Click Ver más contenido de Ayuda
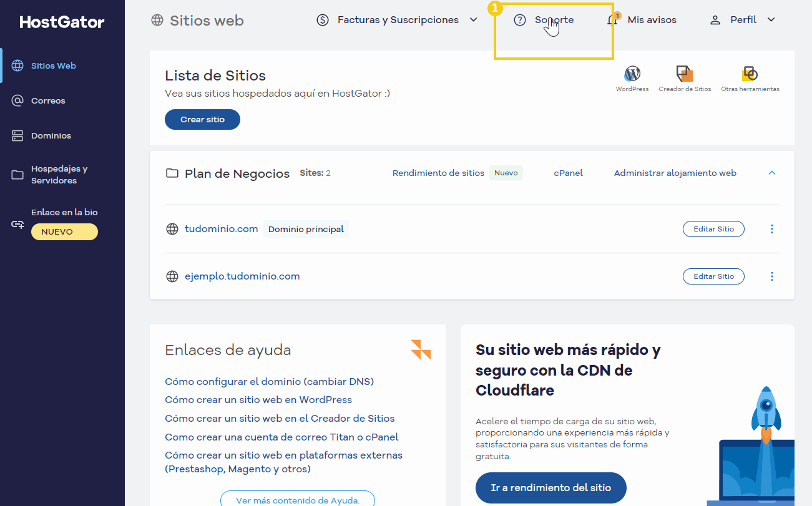This screenshot has height=506, width=812. [298, 500]
